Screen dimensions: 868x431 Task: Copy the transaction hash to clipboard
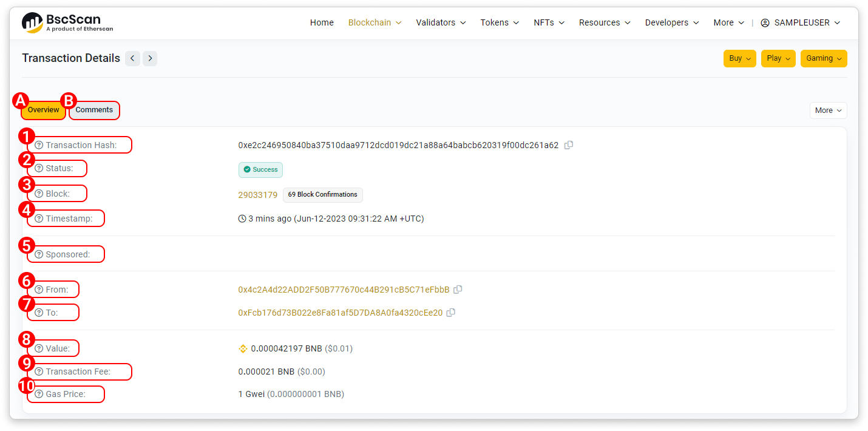(x=569, y=145)
